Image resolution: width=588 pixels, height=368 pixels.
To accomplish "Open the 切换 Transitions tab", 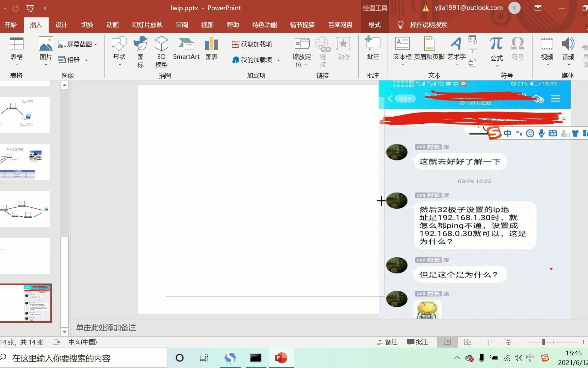I will click(x=87, y=25).
